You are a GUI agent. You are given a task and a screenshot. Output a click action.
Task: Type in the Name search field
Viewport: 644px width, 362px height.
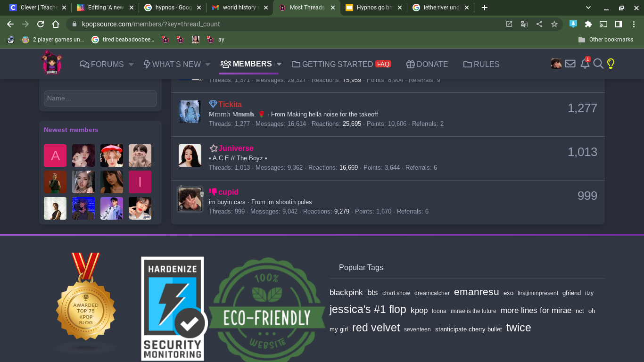[x=100, y=99]
